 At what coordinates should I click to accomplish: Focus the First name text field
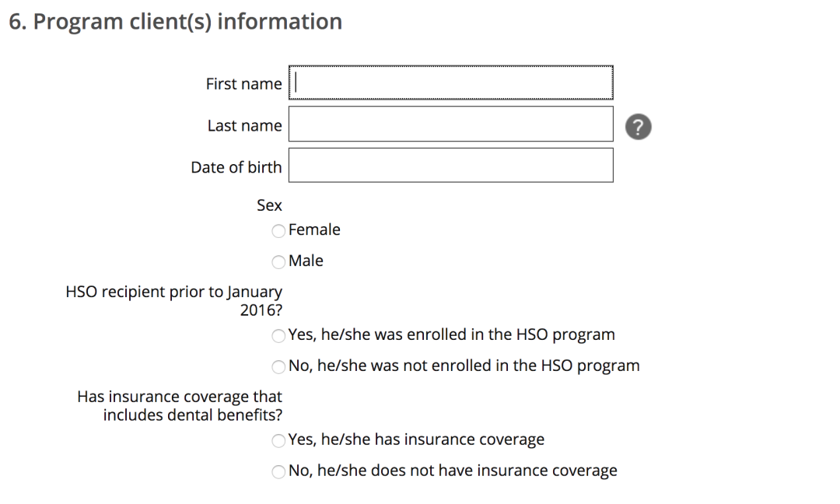click(451, 82)
